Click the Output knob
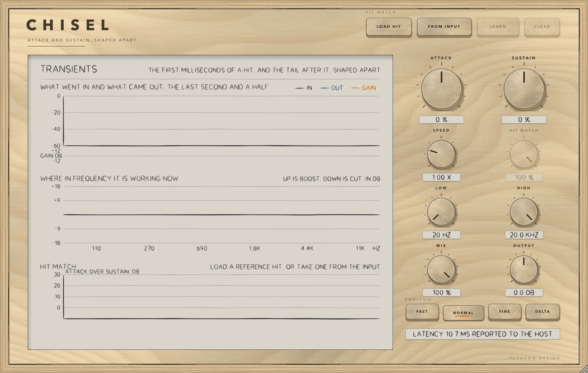The height and width of the screenshot is (373, 588). coord(524,270)
